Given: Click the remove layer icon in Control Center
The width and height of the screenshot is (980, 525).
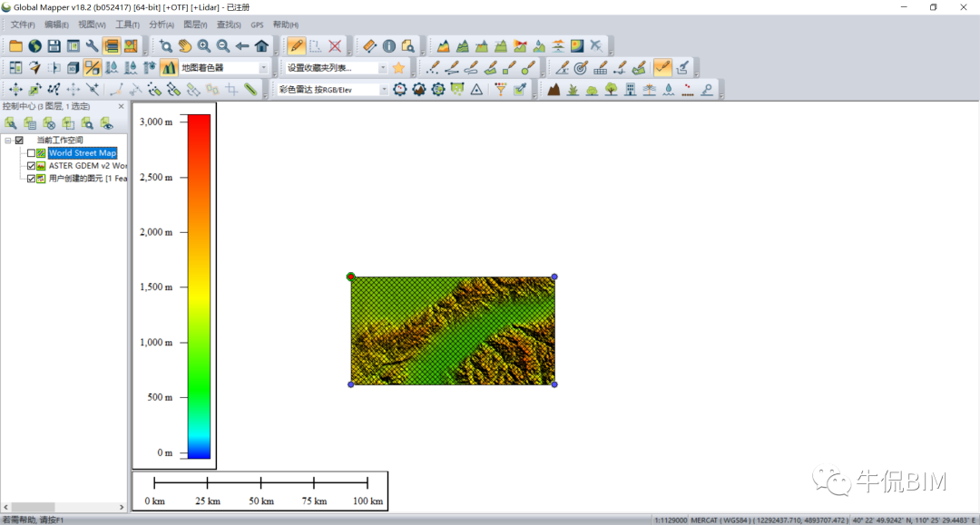Looking at the screenshot, I should (x=49, y=123).
